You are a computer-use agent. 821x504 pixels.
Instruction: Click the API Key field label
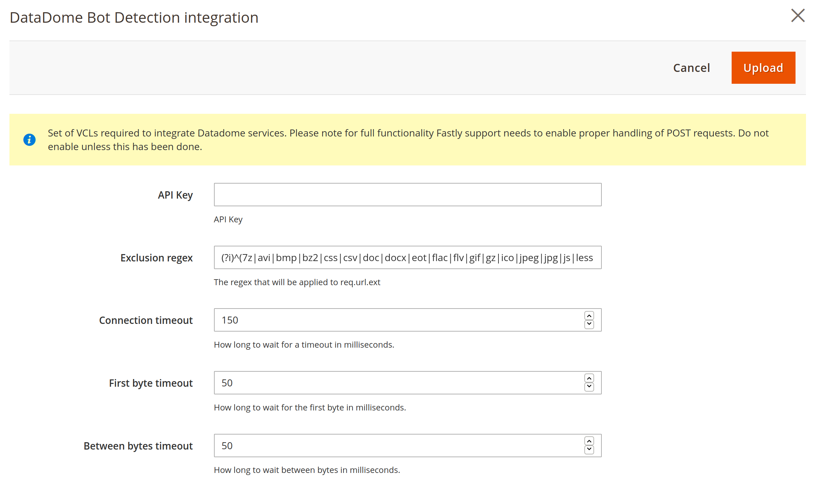click(x=175, y=195)
